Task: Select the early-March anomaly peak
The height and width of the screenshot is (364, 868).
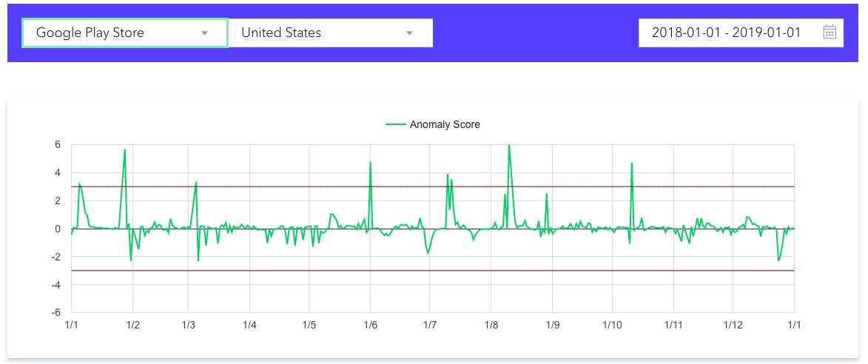Action: click(196, 183)
